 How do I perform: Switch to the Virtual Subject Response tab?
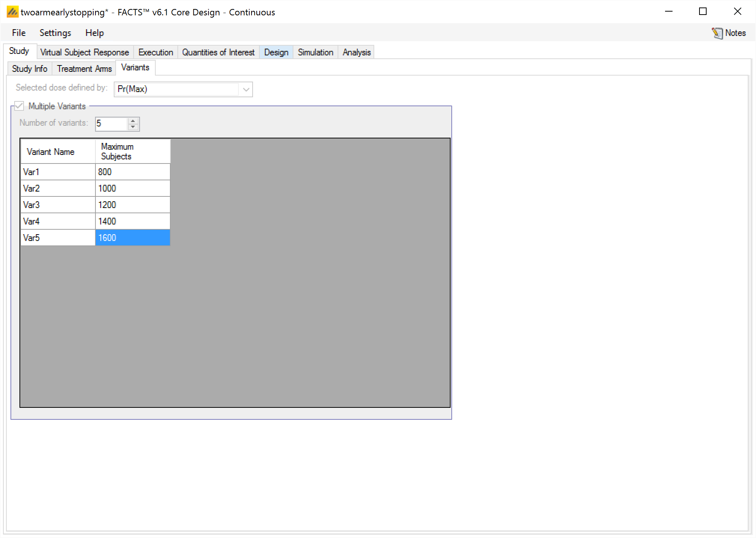(85, 52)
